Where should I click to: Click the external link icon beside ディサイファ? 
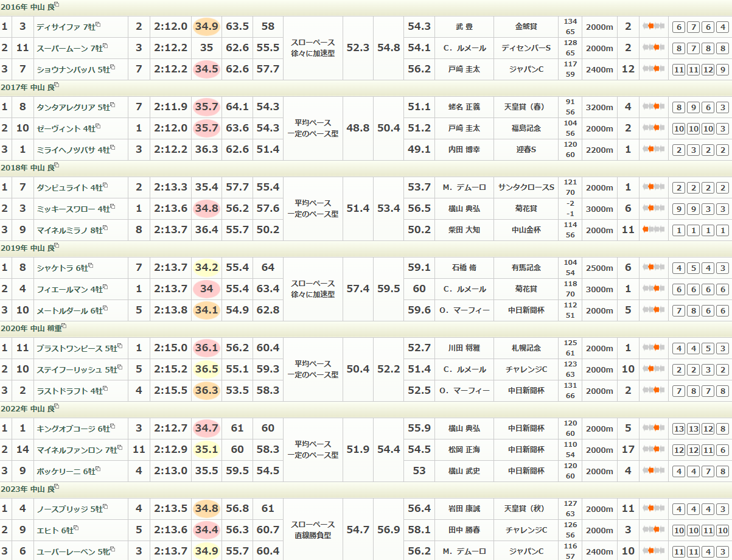tap(98, 25)
